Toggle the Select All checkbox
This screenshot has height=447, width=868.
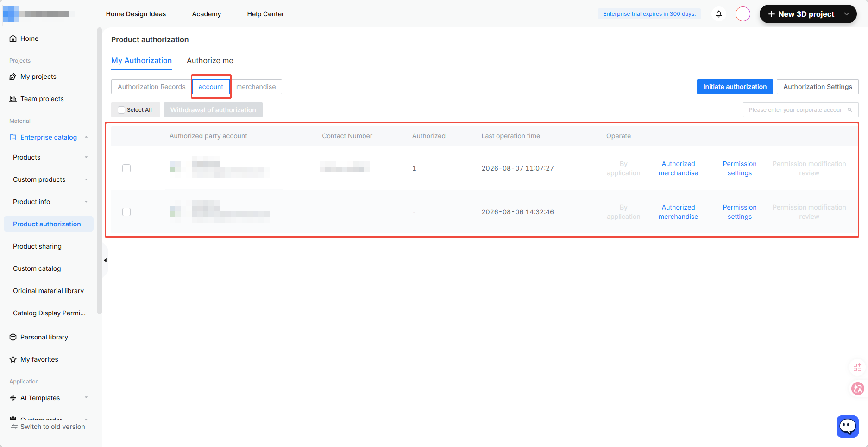(x=121, y=110)
